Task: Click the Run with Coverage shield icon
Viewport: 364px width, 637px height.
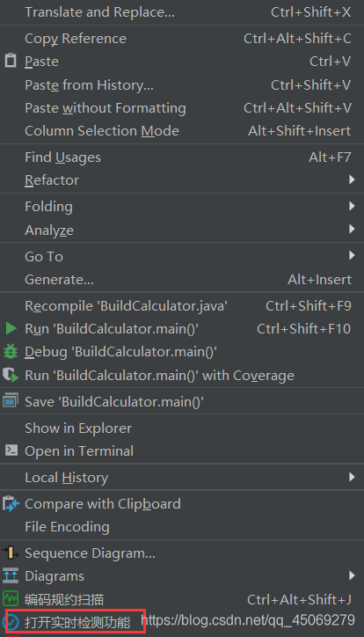Action: (11, 375)
